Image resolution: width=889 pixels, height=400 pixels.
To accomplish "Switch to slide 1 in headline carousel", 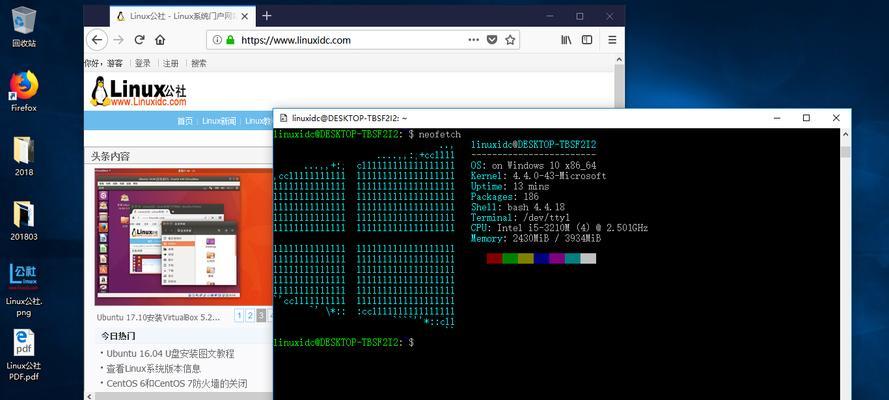I will [x=239, y=316].
